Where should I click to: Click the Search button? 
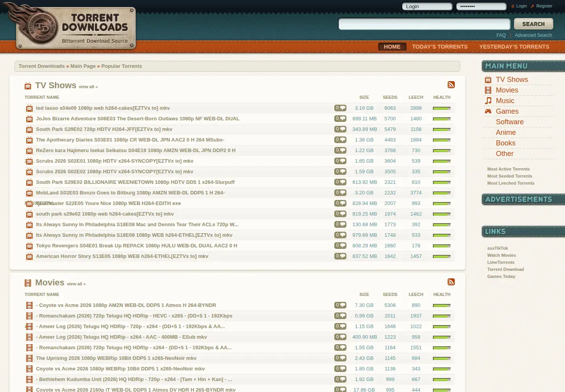(534, 24)
